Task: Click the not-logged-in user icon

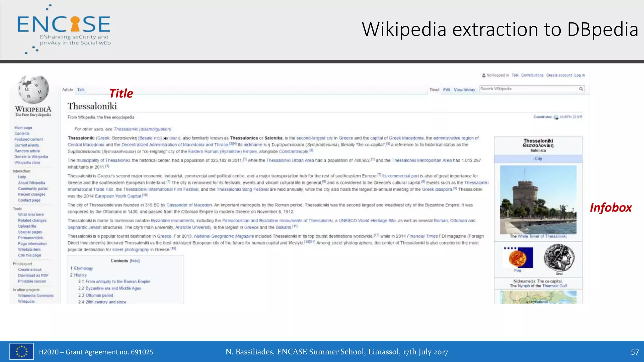Action: coord(484,75)
